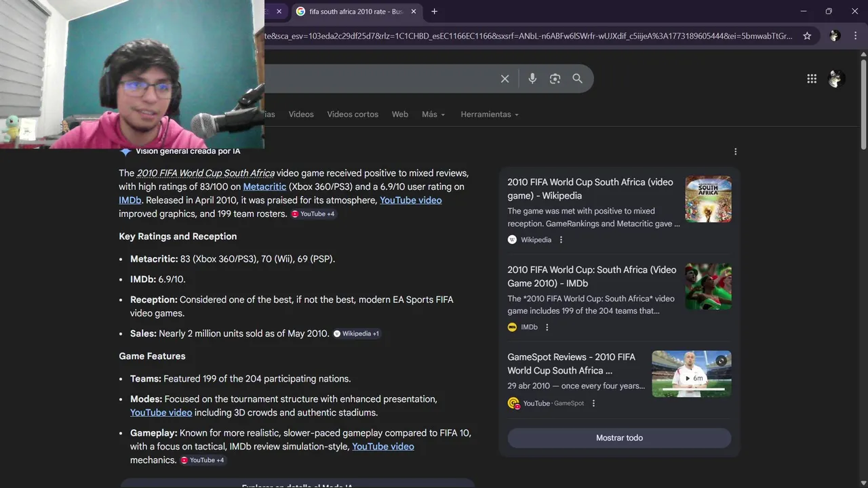Screen dimensions: 868x488
Task: Switch to Videos search tab
Action: coord(301,115)
